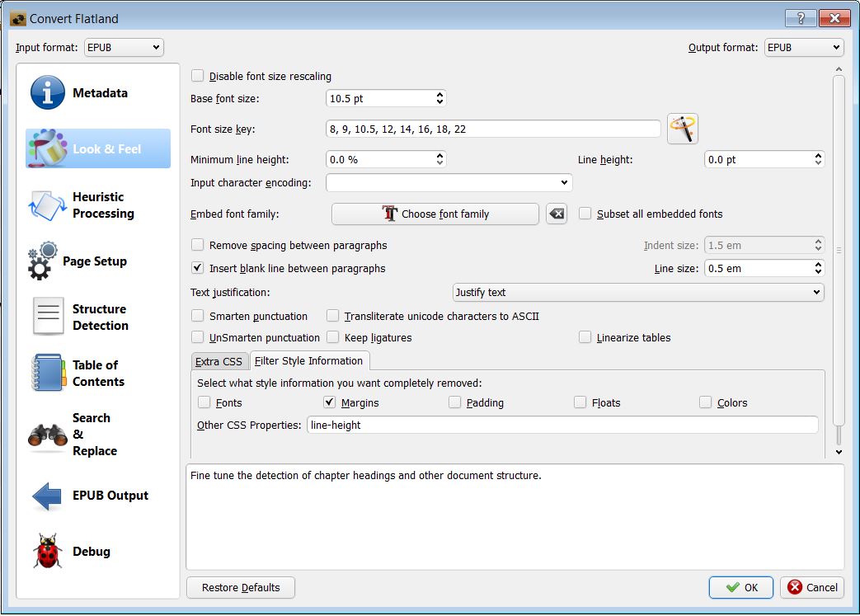Uncheck the Margins style filter

pos(329,402)
